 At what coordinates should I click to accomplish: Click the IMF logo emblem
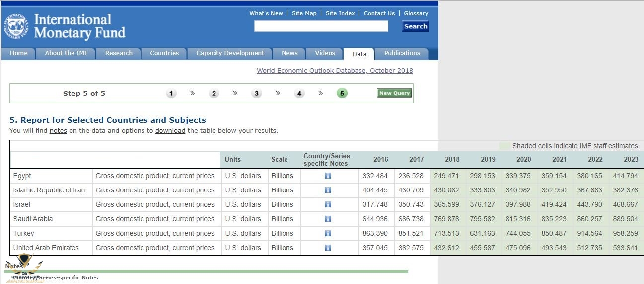coord(16,27)
